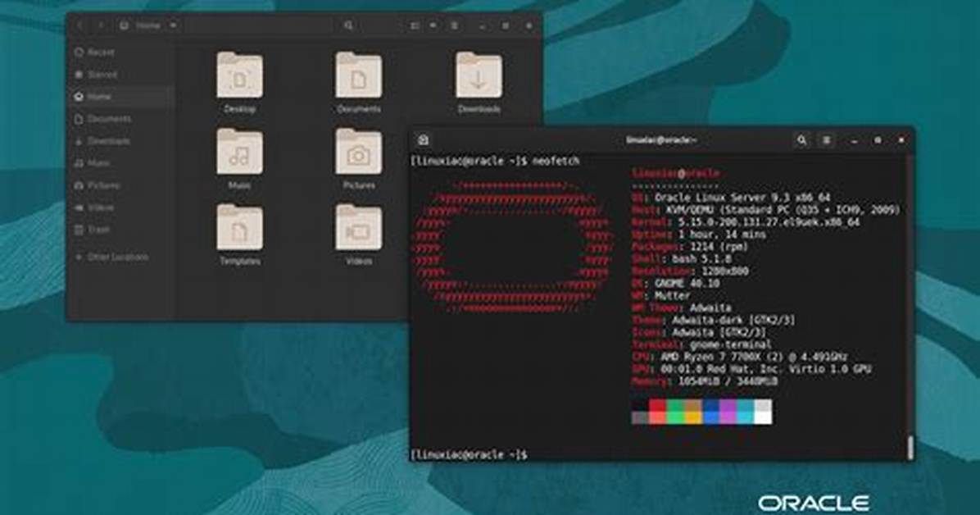
Task: Open the Videos folder icon in the file grid
Action: click(358, 228)
